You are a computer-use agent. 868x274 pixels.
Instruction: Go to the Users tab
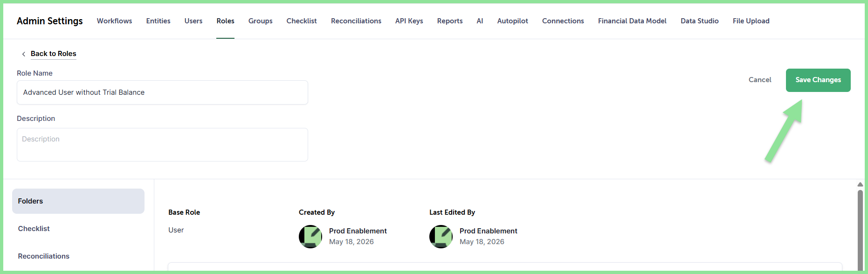pyautogui.click(x=193, y=21)
